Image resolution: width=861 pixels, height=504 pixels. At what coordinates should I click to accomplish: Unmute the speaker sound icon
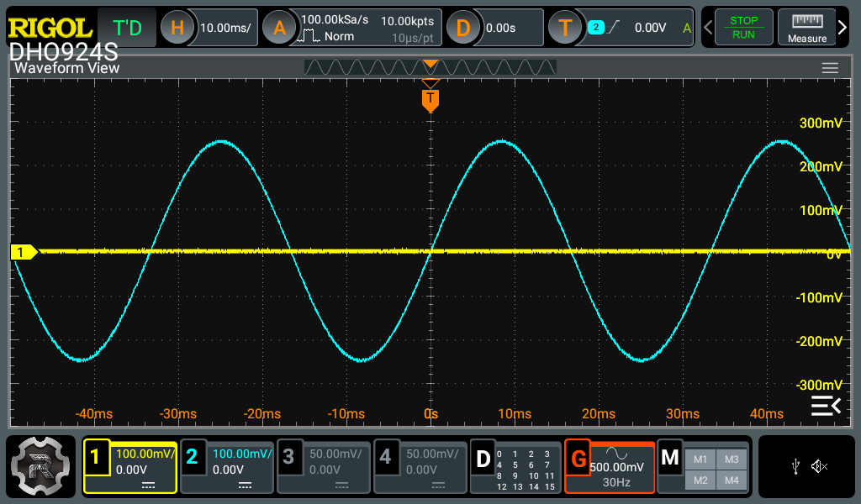click(x=820, y=466)
